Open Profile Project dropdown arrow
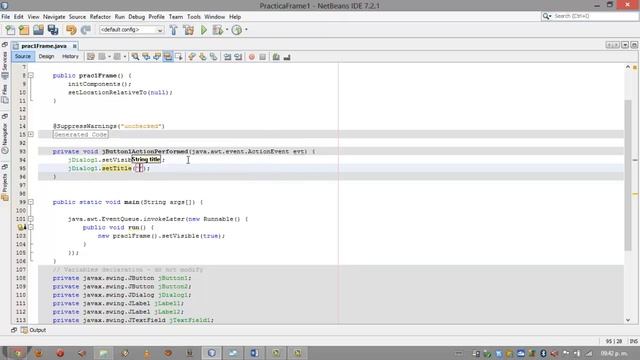The height and width of the screenshot is (360, 640). [246, 30]
